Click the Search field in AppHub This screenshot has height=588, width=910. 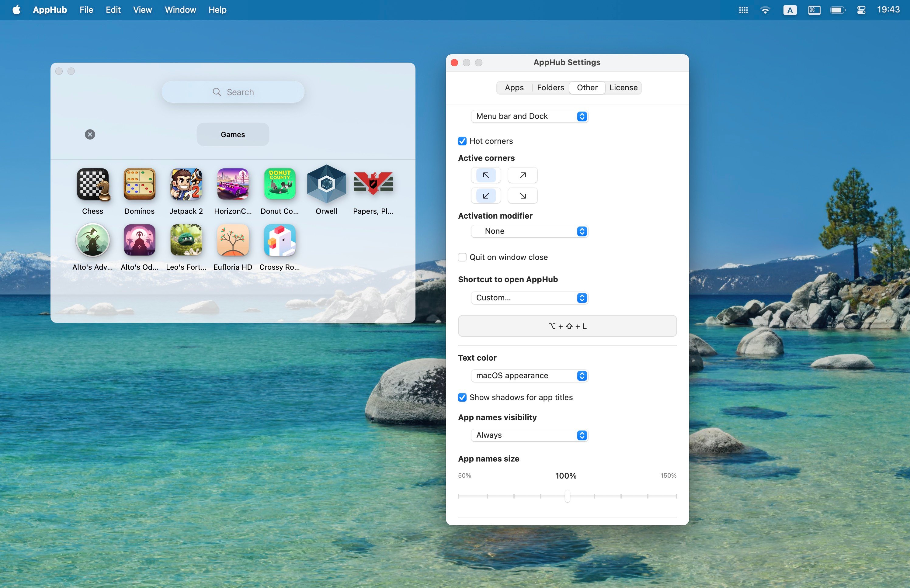point(233,92)
